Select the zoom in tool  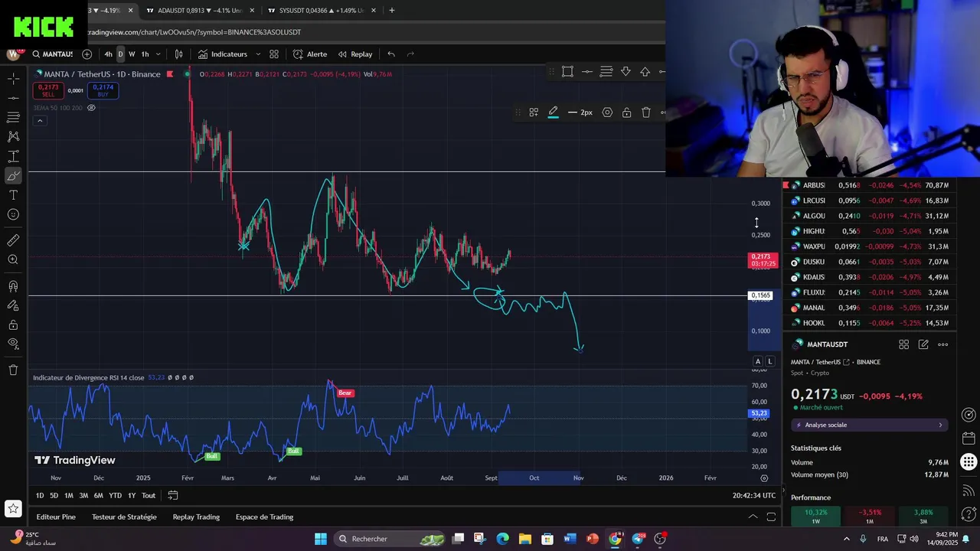point(13,260)
